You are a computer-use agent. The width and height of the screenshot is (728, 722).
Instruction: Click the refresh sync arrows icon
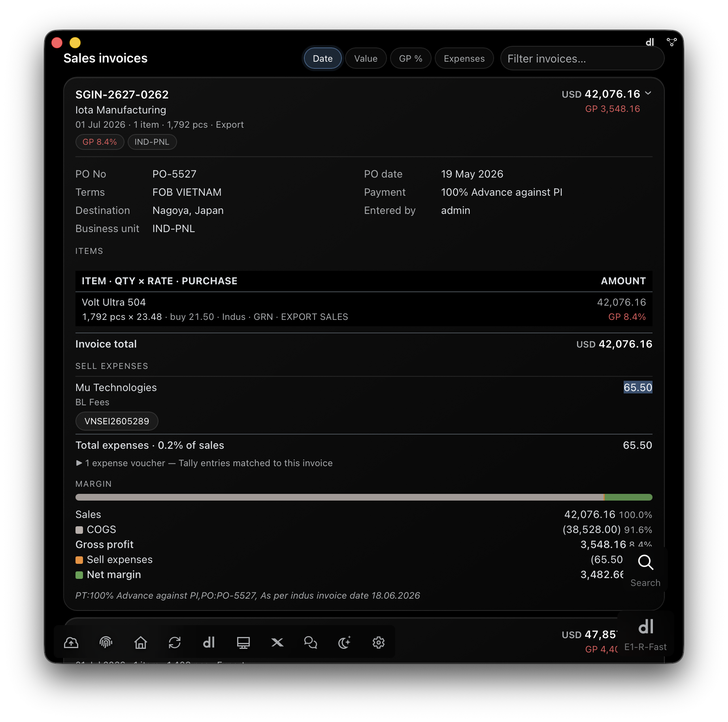tap(175, 643)
